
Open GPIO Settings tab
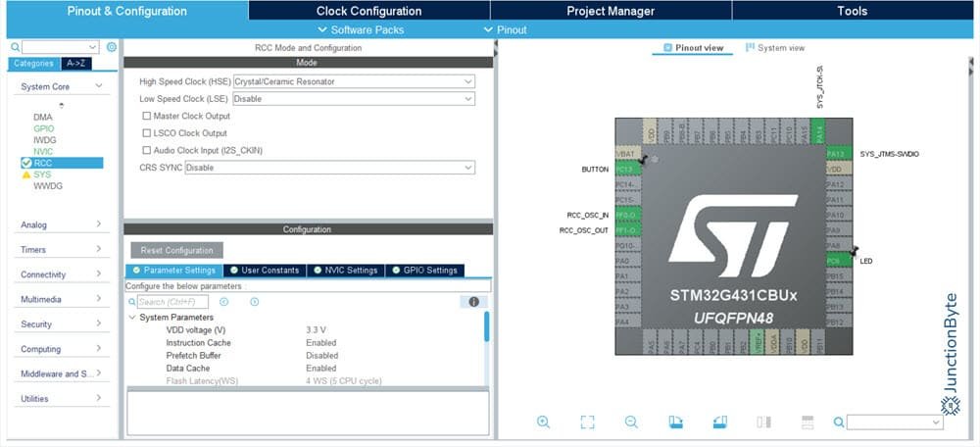tap(425, 271)
